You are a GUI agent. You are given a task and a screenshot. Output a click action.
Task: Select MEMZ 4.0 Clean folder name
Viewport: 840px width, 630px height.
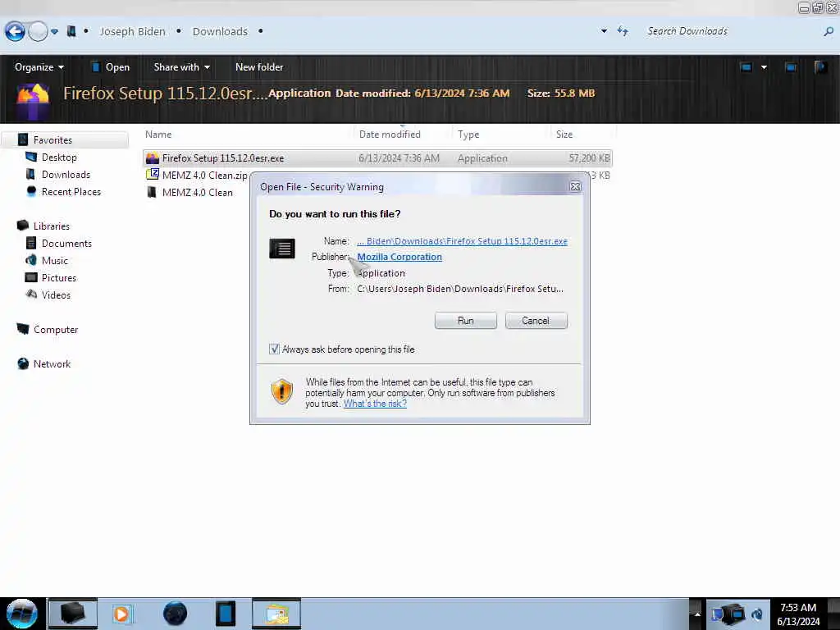point(197,192)
